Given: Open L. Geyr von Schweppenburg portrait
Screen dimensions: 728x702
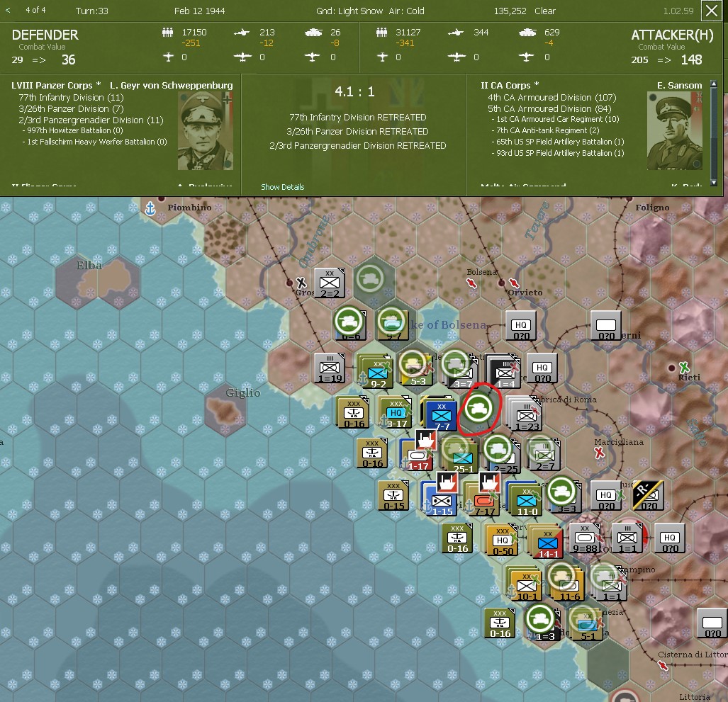Looking at the screenshot, I should click(205, 130).
